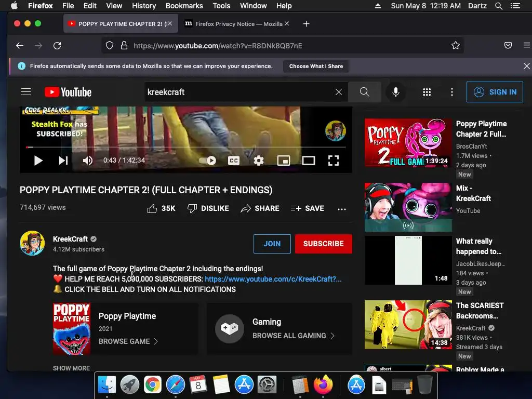
Task: Join the KreekCraft channel membership
Action: 272,244
